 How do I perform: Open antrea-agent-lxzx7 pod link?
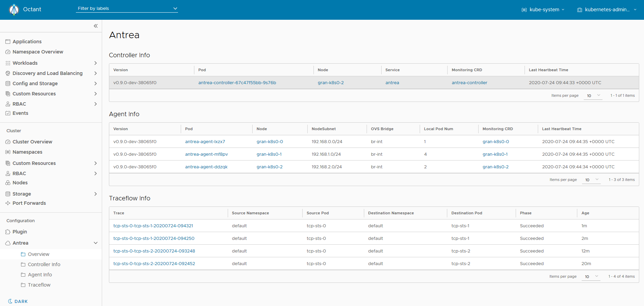[x=205, y=142]
